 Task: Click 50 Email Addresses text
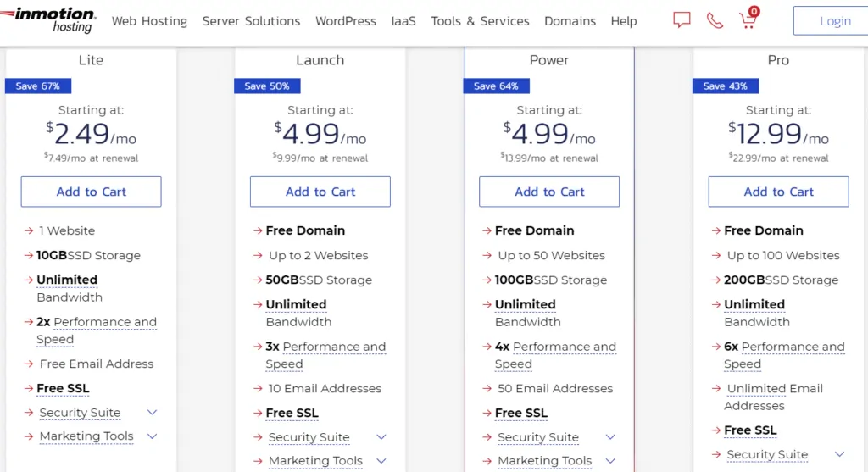(555, 388)
